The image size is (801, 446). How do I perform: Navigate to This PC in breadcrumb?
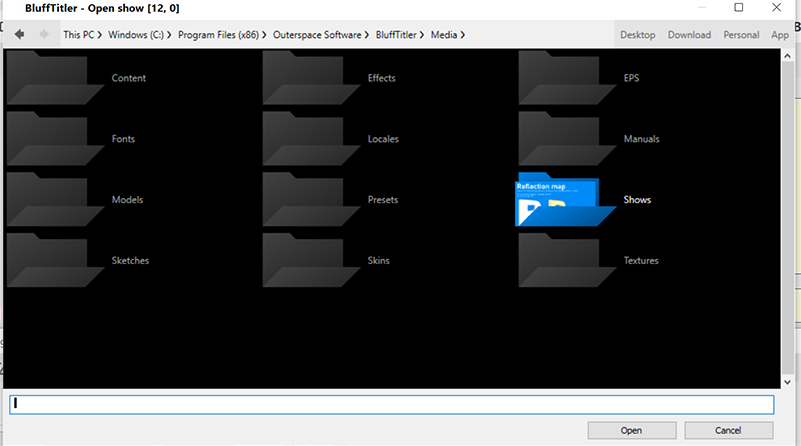(79, 35)
